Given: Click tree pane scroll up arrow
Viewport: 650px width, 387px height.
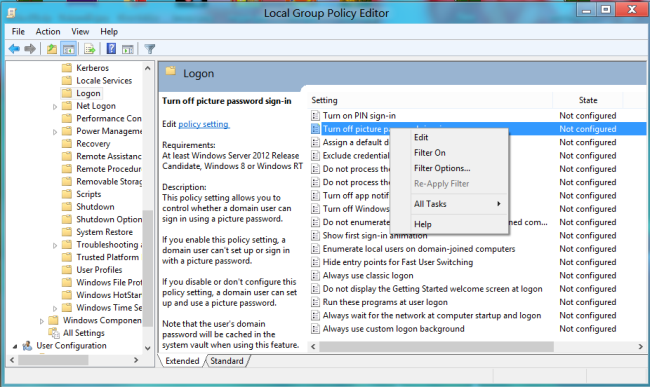Looking at the screenshot, I should [148, 68].
